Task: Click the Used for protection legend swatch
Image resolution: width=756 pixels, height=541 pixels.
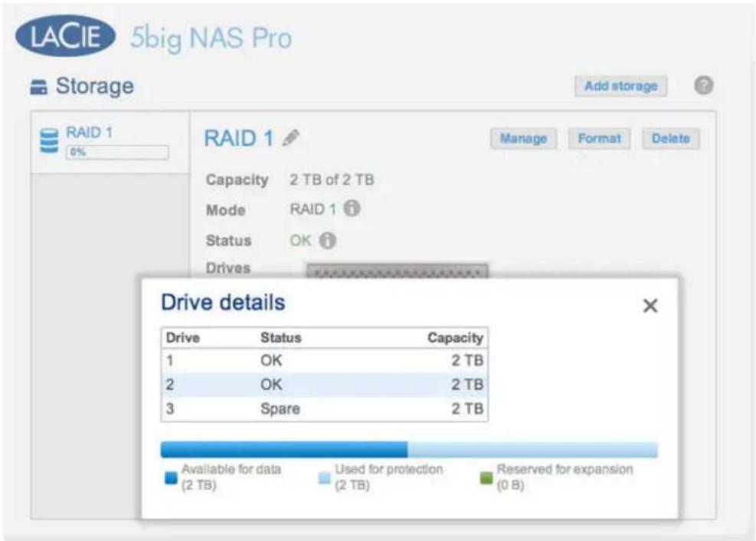Action: [325, 478]
